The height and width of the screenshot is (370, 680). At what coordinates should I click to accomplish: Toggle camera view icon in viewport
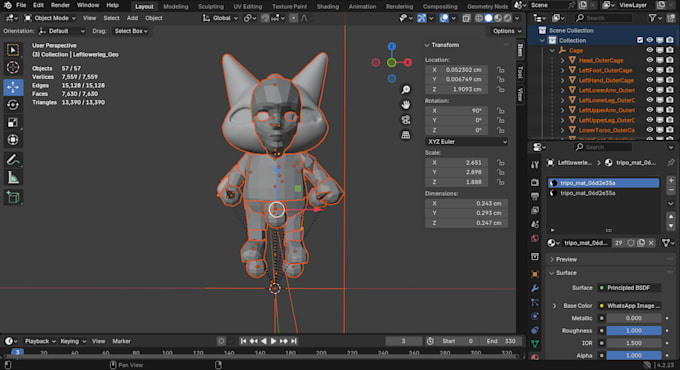point(405,120)
